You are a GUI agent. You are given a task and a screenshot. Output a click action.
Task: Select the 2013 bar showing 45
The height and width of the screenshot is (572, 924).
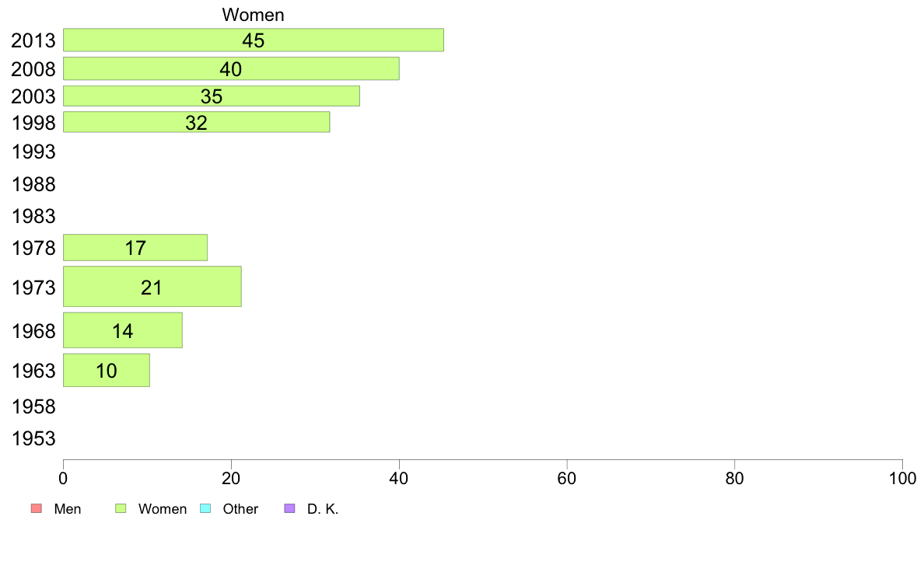254,40
